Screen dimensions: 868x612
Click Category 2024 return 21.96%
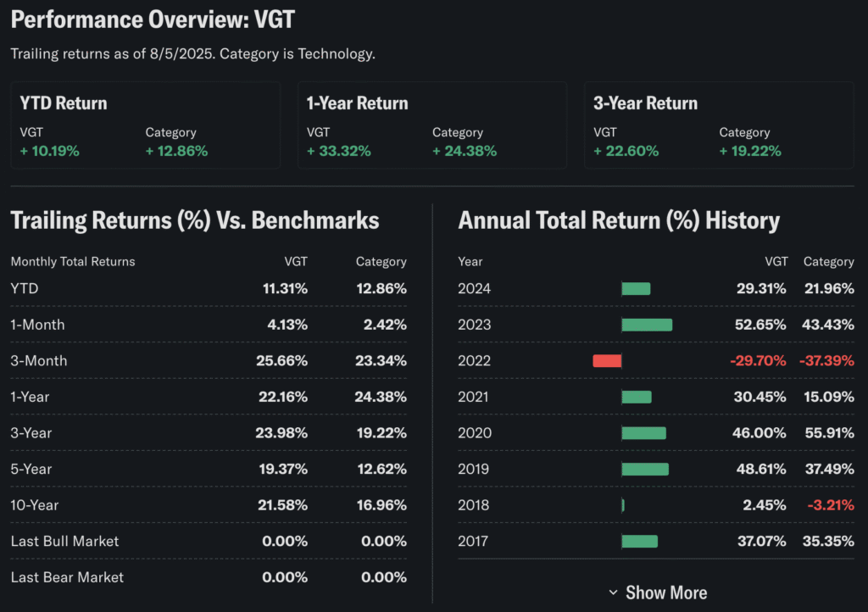[x=829, y=289]
